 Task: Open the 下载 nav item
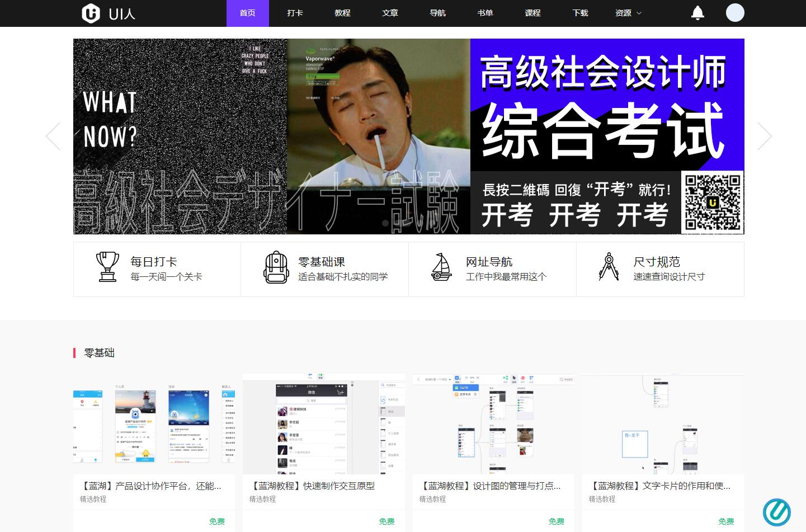[x=581, y=13]
